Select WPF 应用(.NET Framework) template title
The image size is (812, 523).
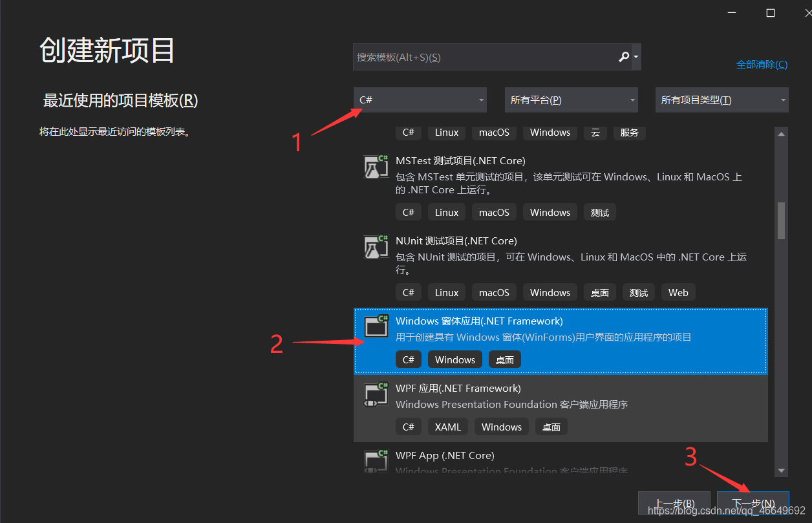[x=458, y=388]
